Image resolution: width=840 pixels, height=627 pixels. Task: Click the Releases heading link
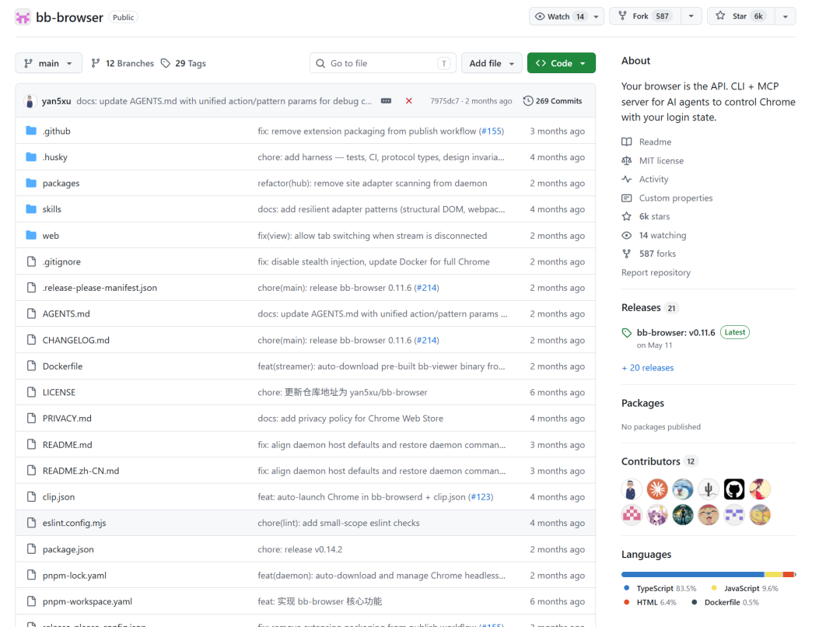point(641,307)
